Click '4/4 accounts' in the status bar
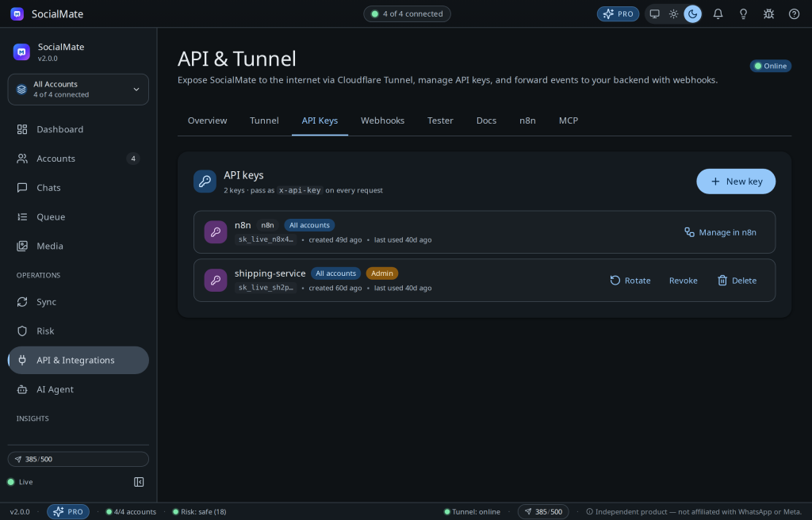812x520 pixels. point(131,512)
